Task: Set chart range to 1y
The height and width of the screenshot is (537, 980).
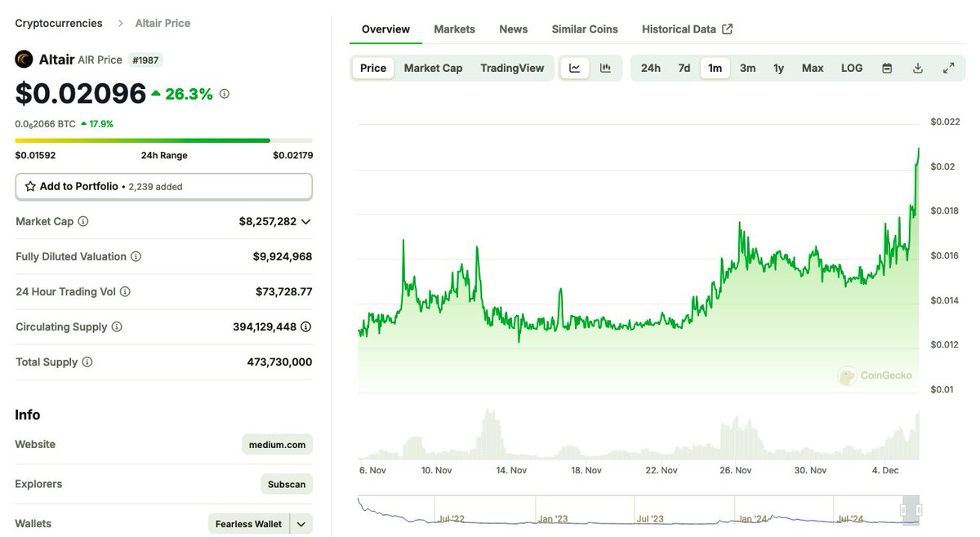Action: coord(779,69)
